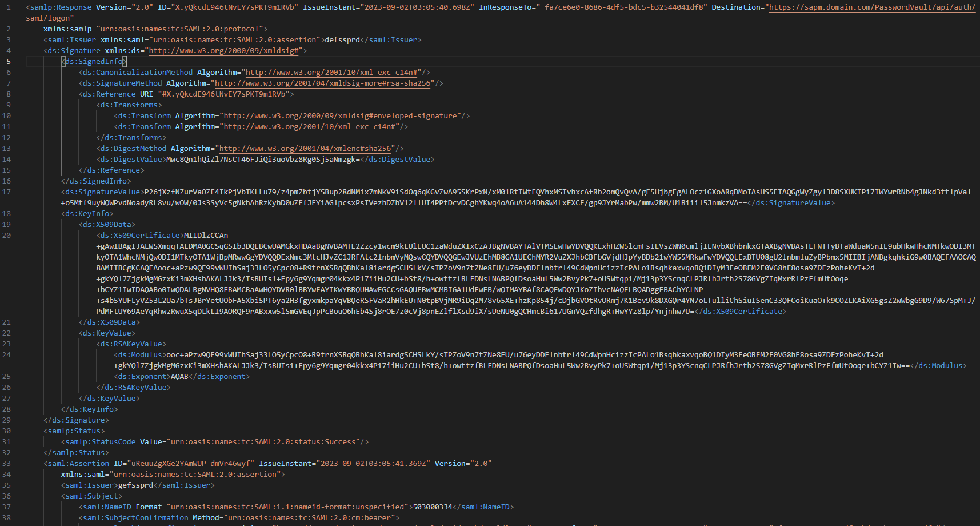Click the X509Certificate base64 content
980x526 pixels.
pos(400,267)
